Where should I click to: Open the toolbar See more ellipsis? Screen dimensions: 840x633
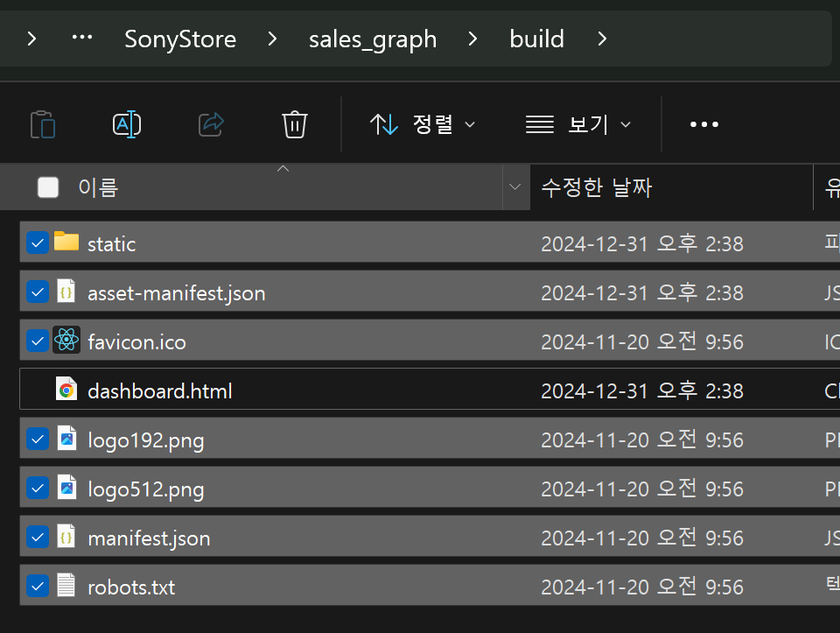pyautogui.click(x=703, y=124)
